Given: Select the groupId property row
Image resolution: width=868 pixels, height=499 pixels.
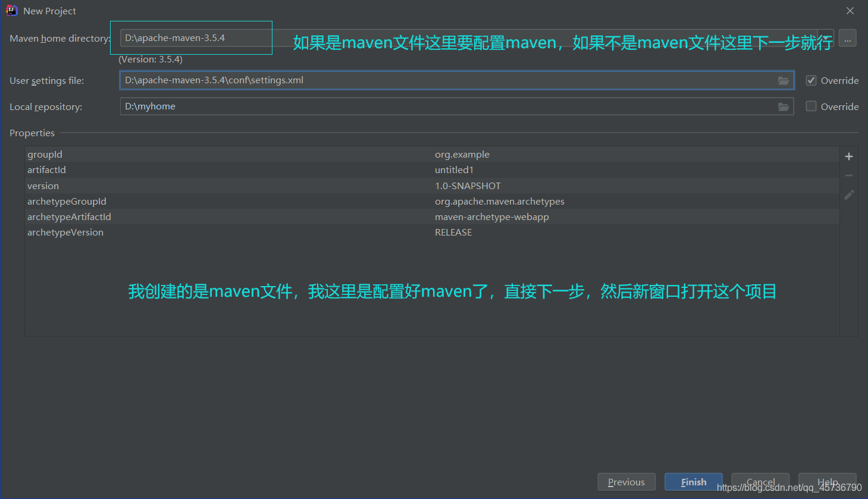Looking at the screenshot, I should pyautogui.click(x=432, y=154).
